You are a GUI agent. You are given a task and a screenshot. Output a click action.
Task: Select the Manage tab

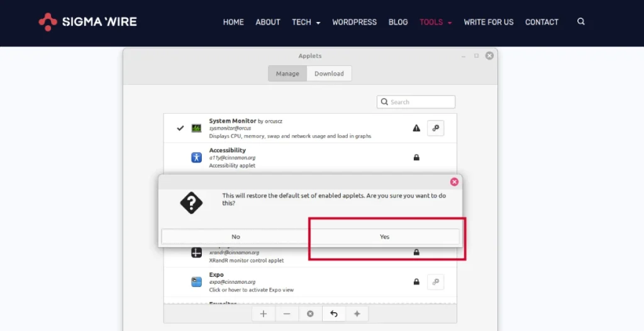pyautogui.click(x=287, y=73)
